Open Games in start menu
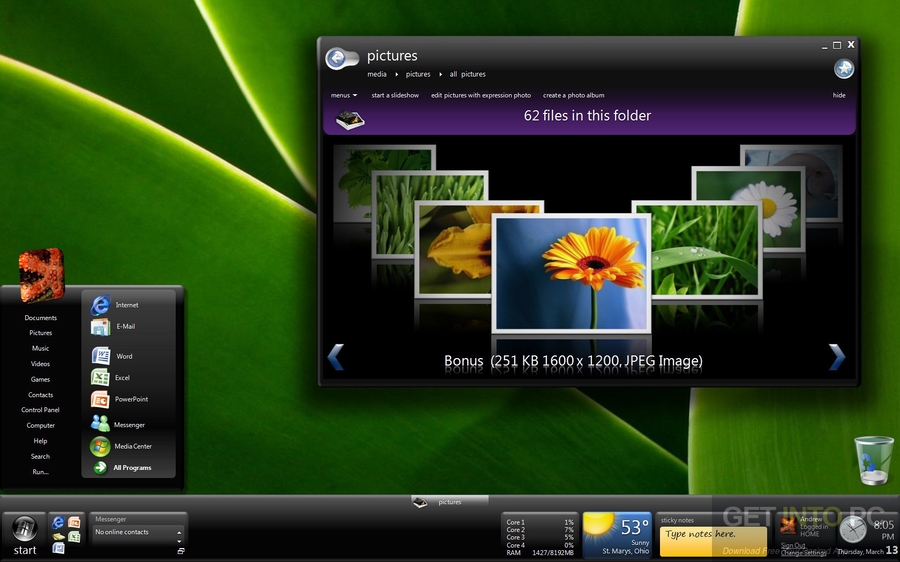This screenshot has height=562, width=900. pyautogui.click(x=40, y=379)
